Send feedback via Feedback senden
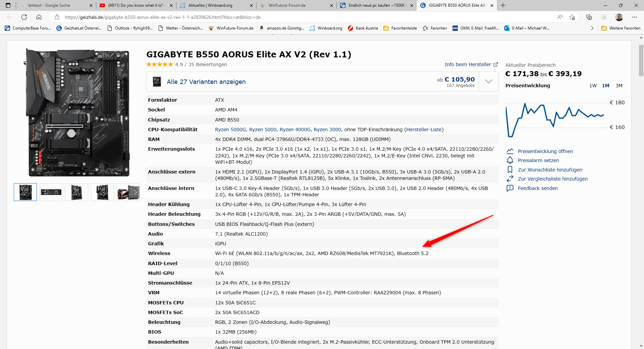The width and height of the screenshot is (644, 349). 538,188
